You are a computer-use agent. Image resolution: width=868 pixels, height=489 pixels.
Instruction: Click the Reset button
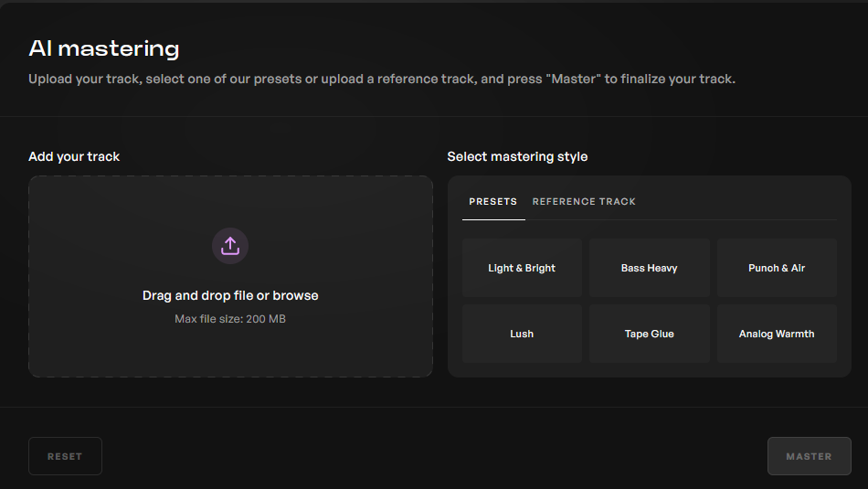click(65, 456)
